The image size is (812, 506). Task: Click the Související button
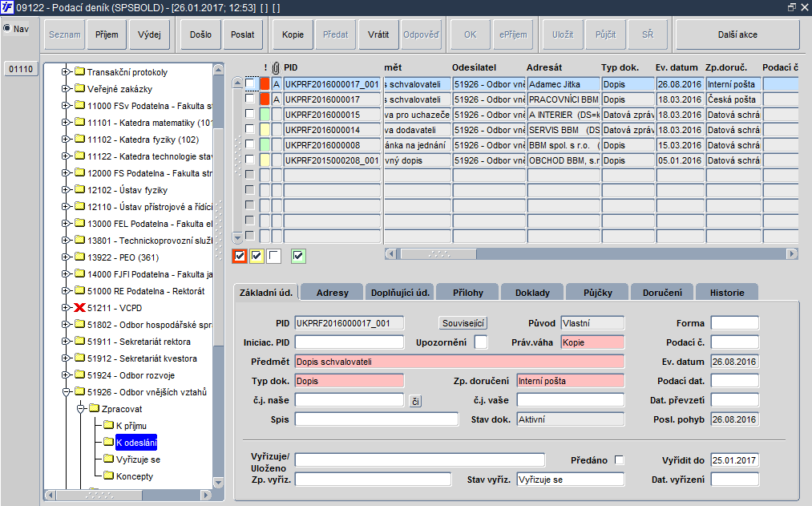click(464, 323)
